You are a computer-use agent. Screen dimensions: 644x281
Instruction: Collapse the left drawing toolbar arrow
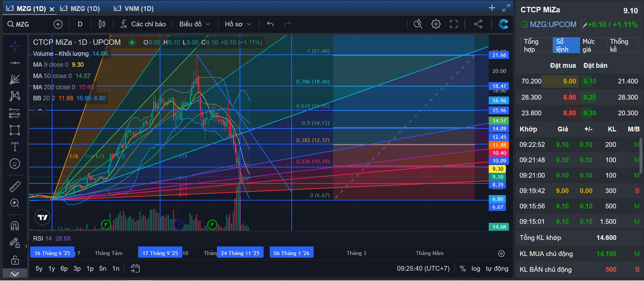point(26,246)
